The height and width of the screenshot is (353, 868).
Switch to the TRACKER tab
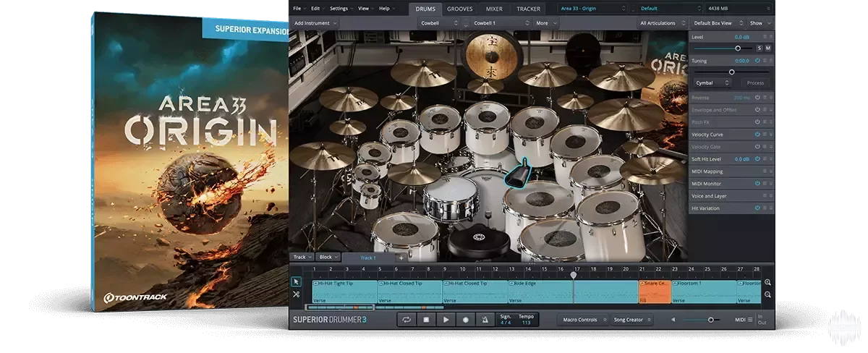coord(528,9)
